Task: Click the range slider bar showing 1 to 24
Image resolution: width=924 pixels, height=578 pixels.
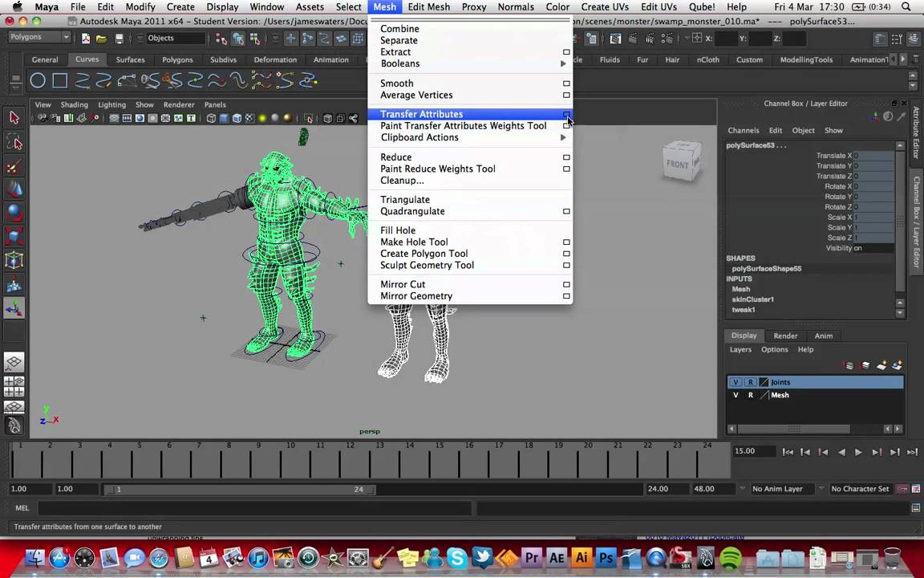Action: (x=240, y=490)
